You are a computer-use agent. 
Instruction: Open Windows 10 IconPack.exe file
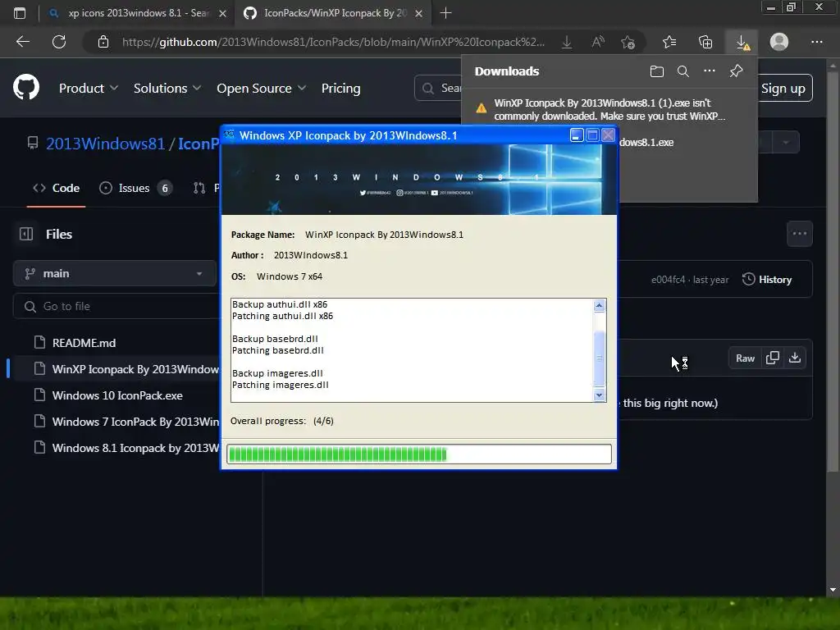(117, 395)
